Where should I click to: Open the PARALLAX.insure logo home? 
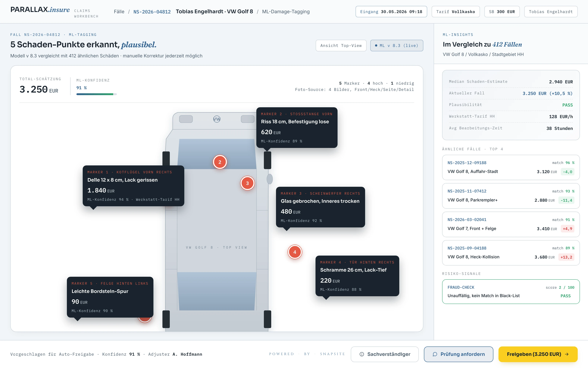40,10
